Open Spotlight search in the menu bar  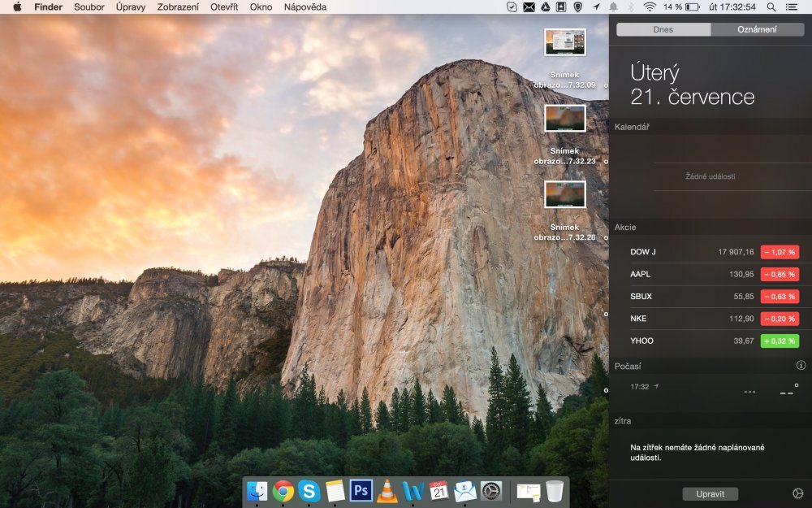tap(772, 7)
